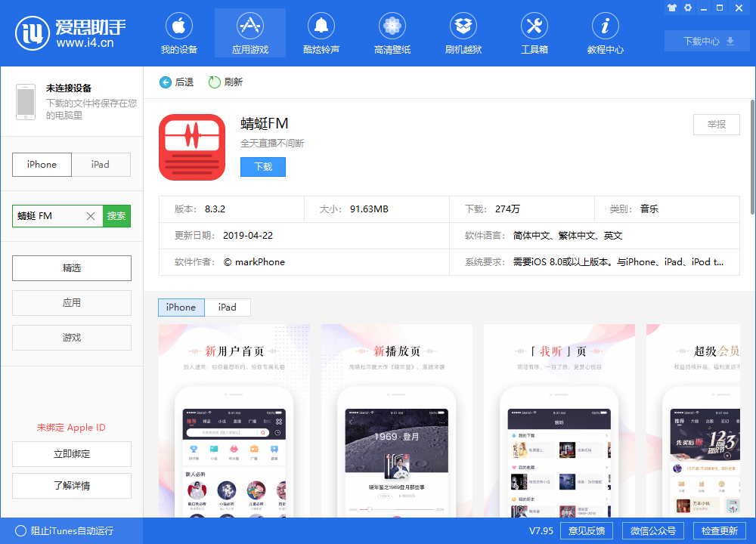The height and width of the screenshot is (544, 756).
Task: Open the 酷炫铃声 bell icon
Action: [321, 27]
